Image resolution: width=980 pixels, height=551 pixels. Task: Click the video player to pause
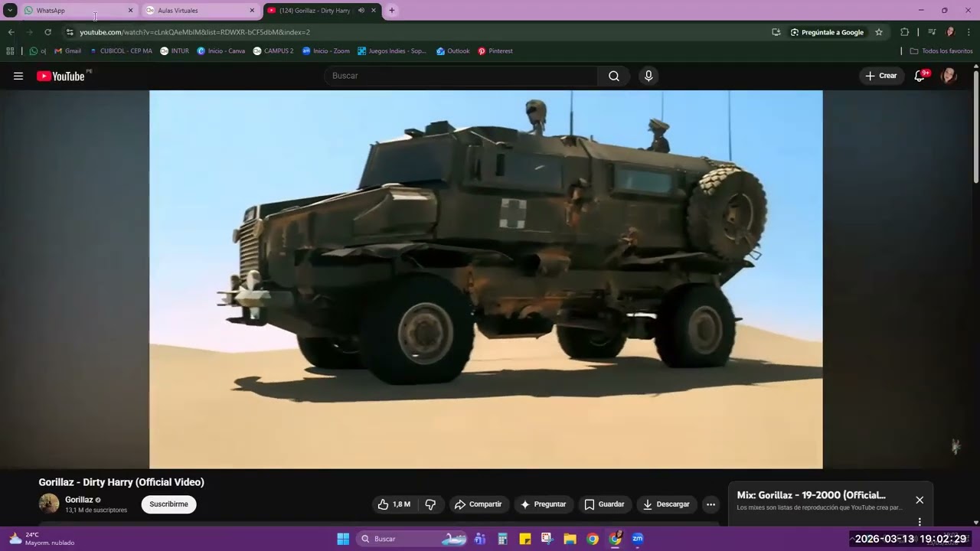click(485, 279)
